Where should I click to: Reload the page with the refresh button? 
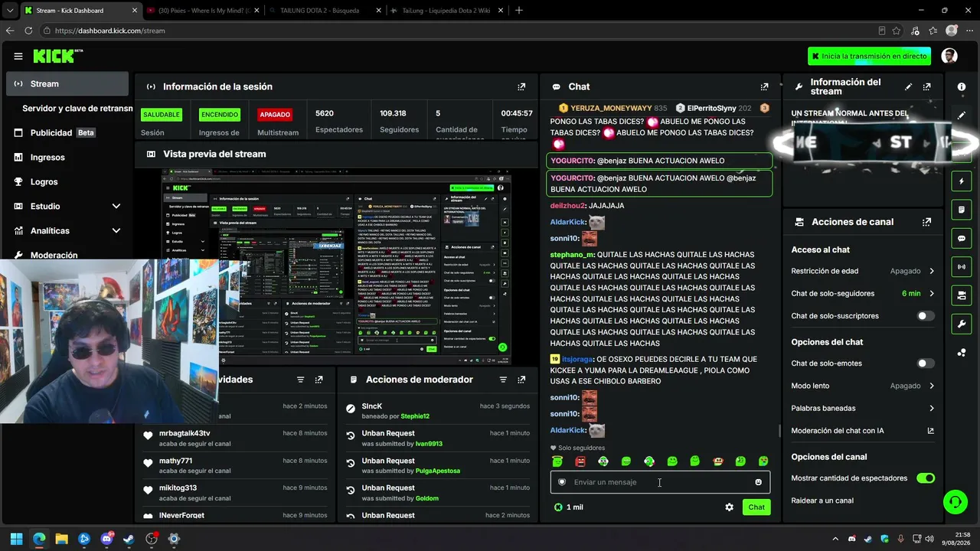[28, 31]
